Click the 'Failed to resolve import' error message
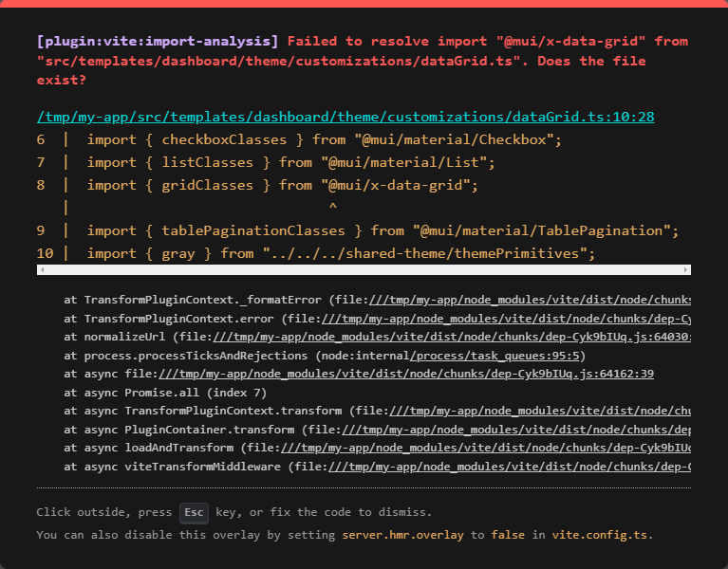This screenshot has width=728, height=569. click(363, 61)
